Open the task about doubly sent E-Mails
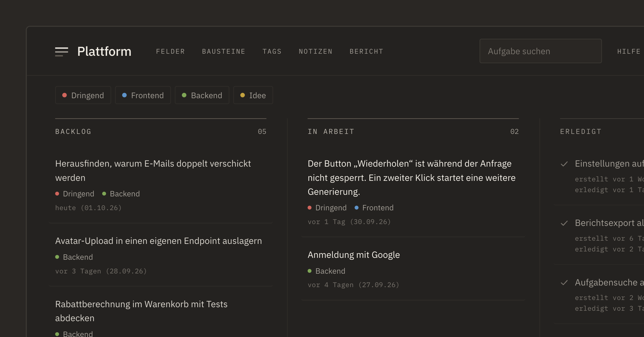The height and width of the screenshot is (337, 644). click(153, 171)
